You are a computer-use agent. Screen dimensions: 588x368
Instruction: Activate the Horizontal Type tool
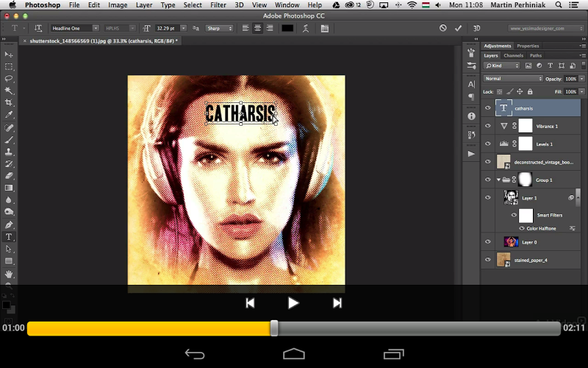9,237
